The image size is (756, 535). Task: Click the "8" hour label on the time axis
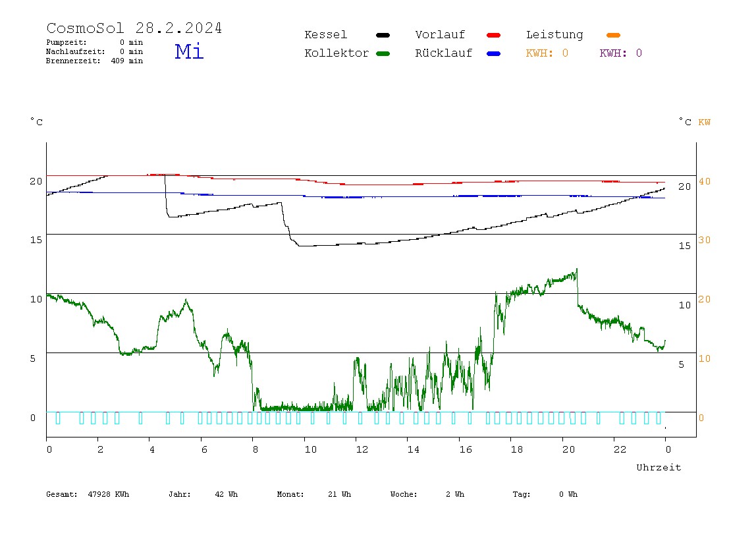pos(256,449)
